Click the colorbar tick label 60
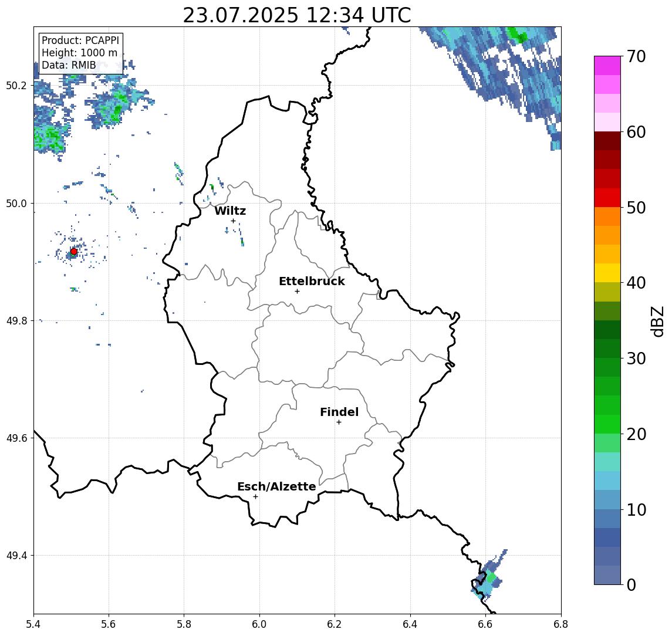This screenshot has height=636, width=672. [x=636, y=133]
